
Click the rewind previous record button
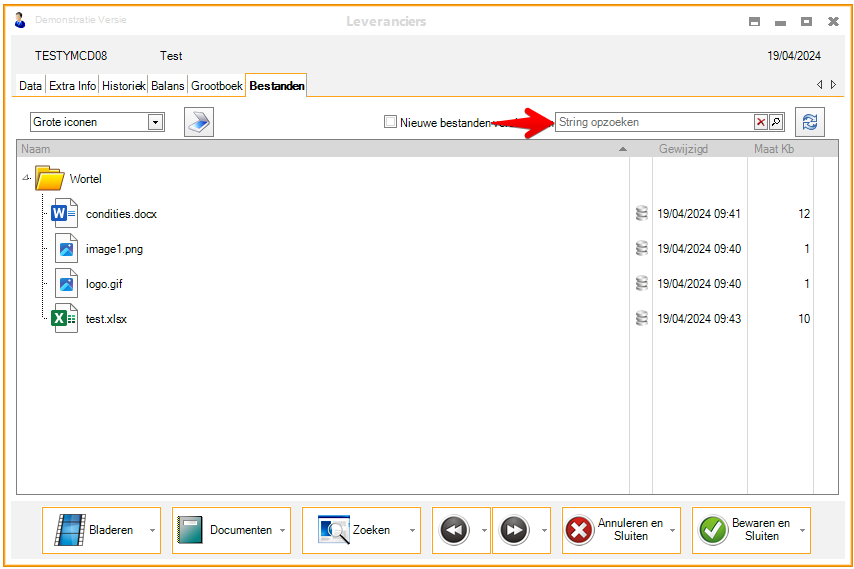pyautogui.click(x=454, y=530)
